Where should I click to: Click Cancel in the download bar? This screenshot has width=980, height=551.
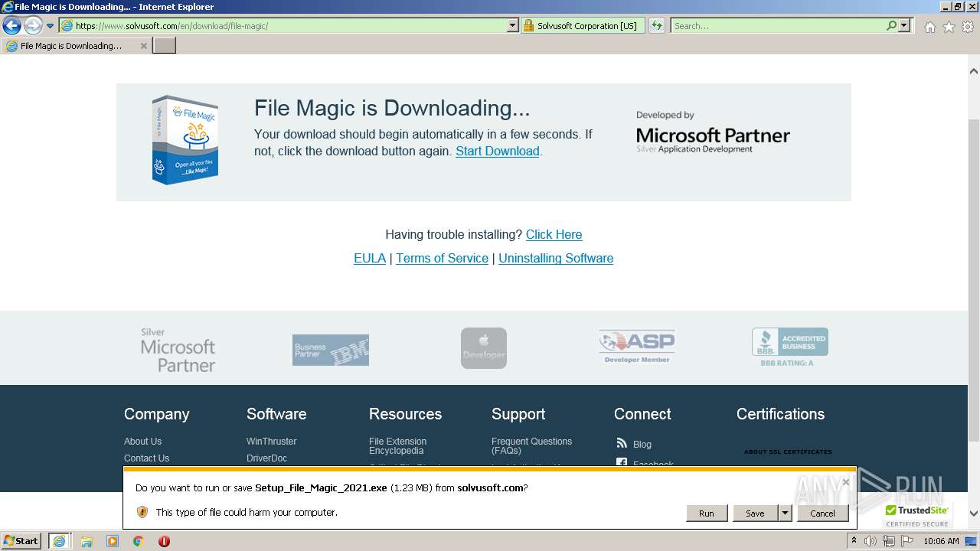(x=823, y=514)
